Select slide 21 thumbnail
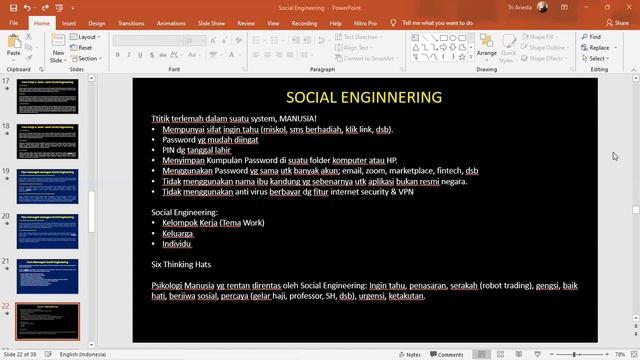 pyautogui.click(x=48, y=276)
